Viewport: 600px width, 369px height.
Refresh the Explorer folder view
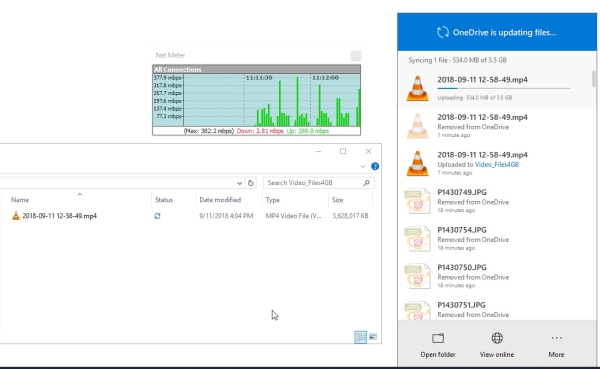(x=251, y=183)
